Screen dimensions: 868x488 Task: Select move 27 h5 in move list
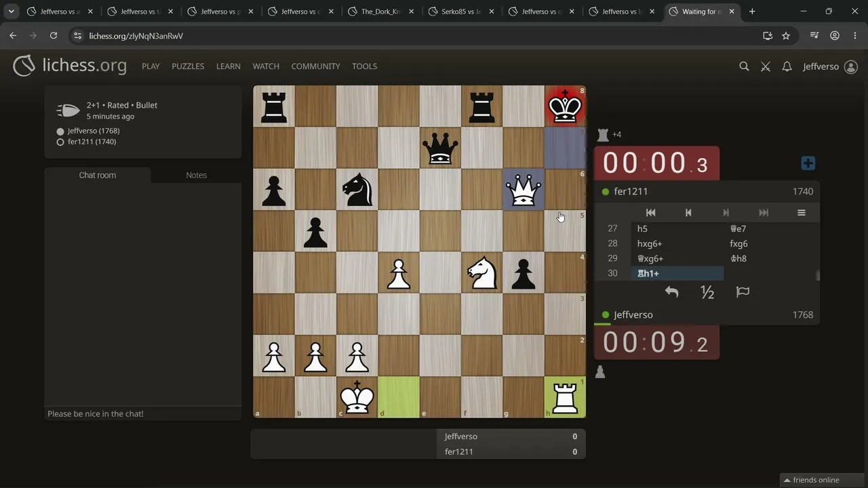[x=677, y=228]
